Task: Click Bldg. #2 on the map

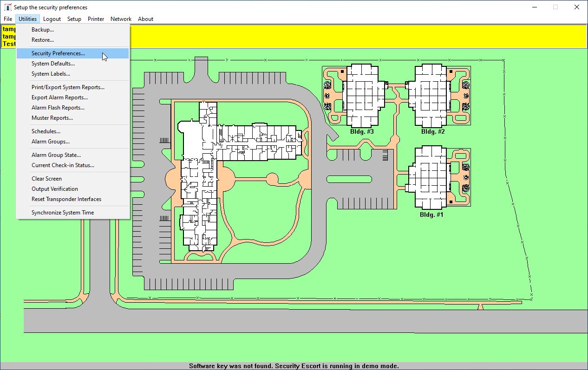Action: pos(433,132)
